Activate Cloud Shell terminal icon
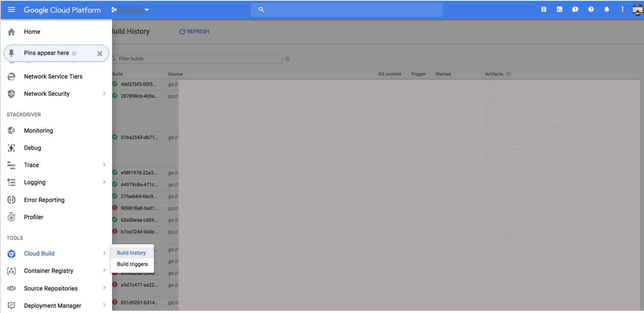644x313 pixels. click(x=559, y=9)
